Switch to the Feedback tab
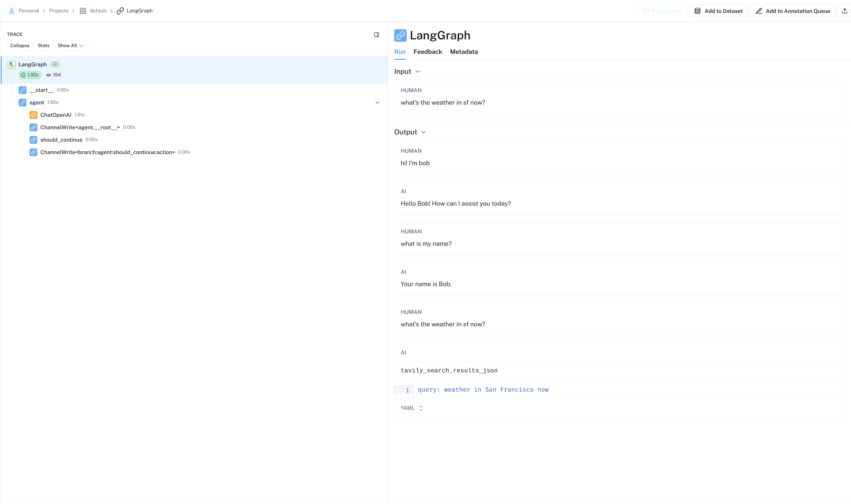Image resolution: width=851 pixels, height=504 pixels. point(427,52)
